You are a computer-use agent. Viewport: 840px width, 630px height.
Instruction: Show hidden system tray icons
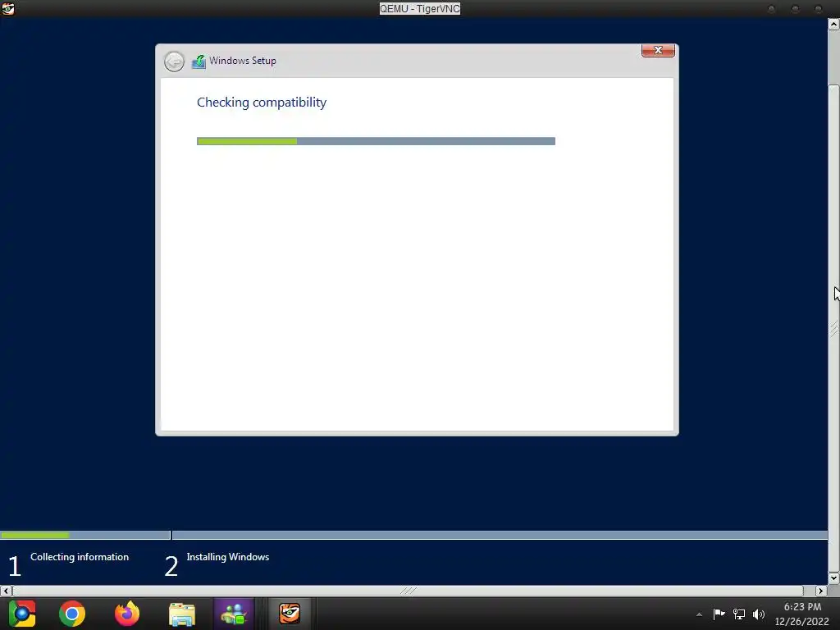[699, 614]
